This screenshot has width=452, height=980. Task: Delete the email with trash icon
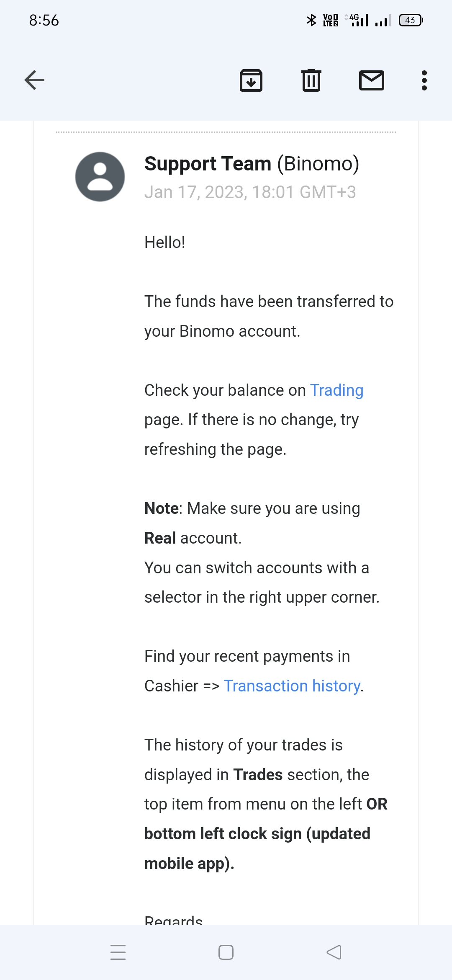coord(311,80)
